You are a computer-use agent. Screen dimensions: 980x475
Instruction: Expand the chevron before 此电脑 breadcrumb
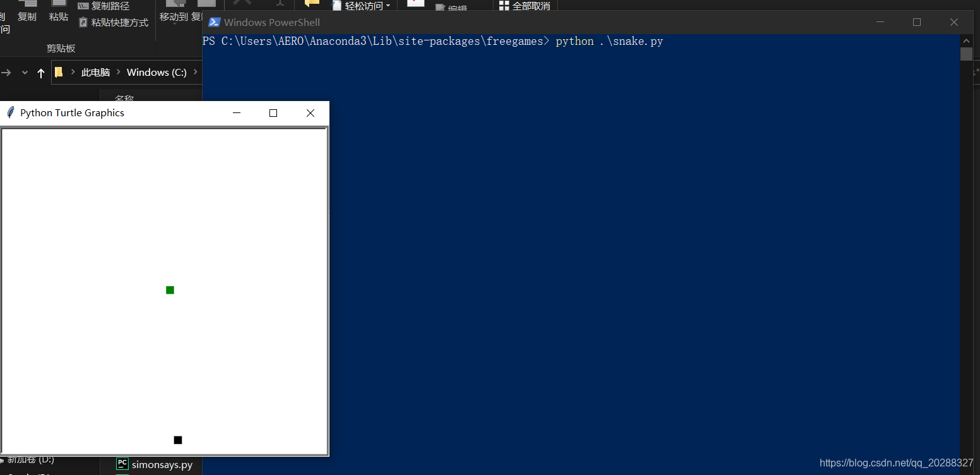tap(73, 72)
